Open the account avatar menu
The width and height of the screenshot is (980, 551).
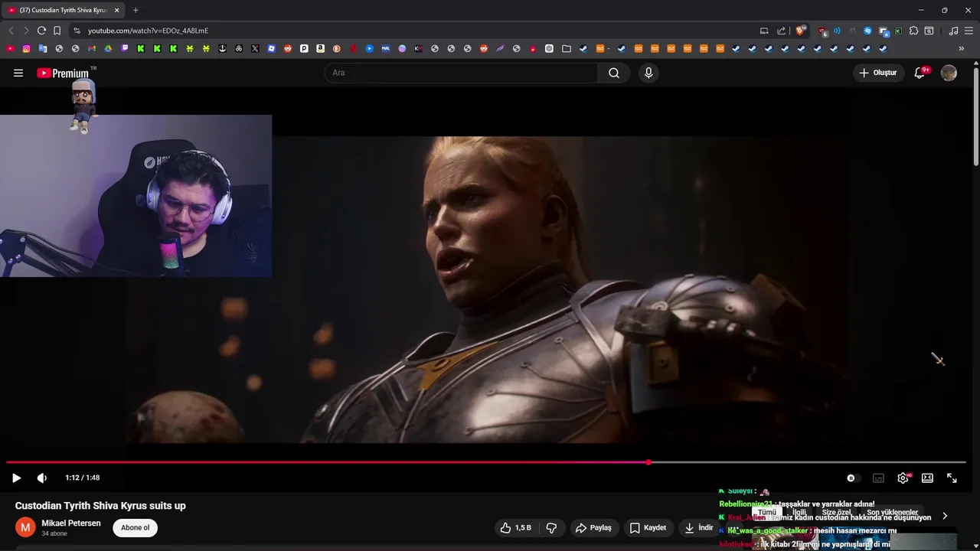coord(949,73)
